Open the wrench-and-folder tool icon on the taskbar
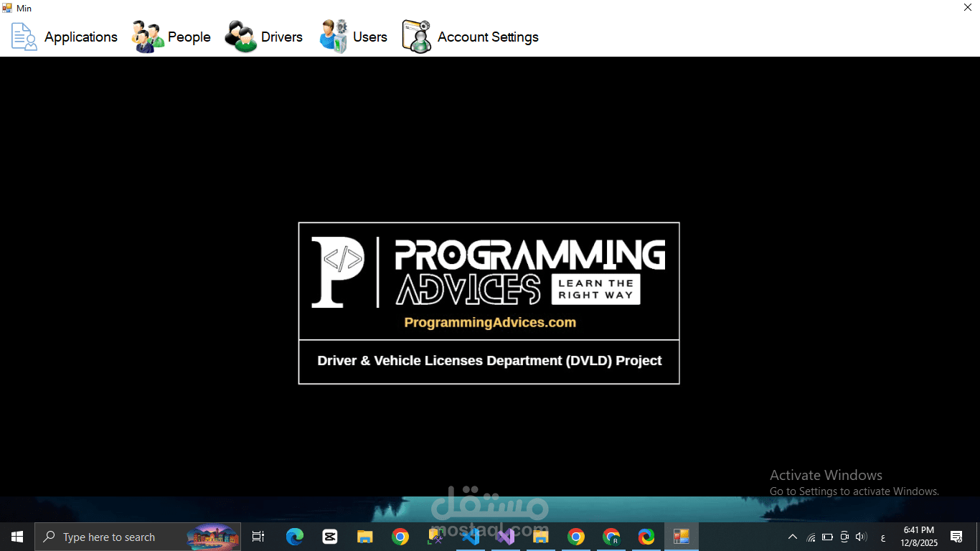The image size is (980, 551). pos(435,537)
